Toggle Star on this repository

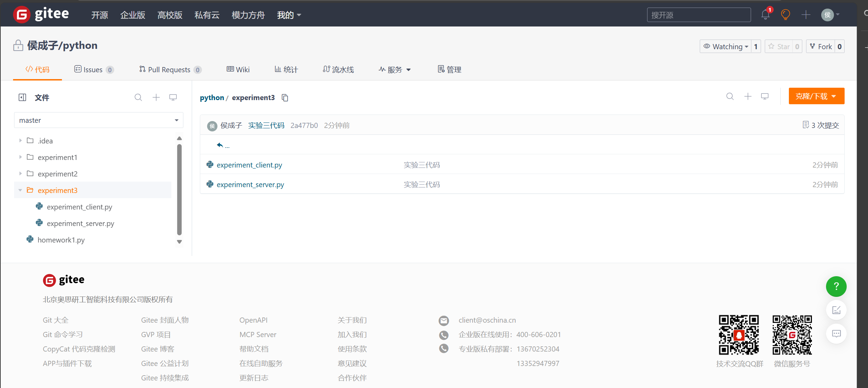[779, 46]
